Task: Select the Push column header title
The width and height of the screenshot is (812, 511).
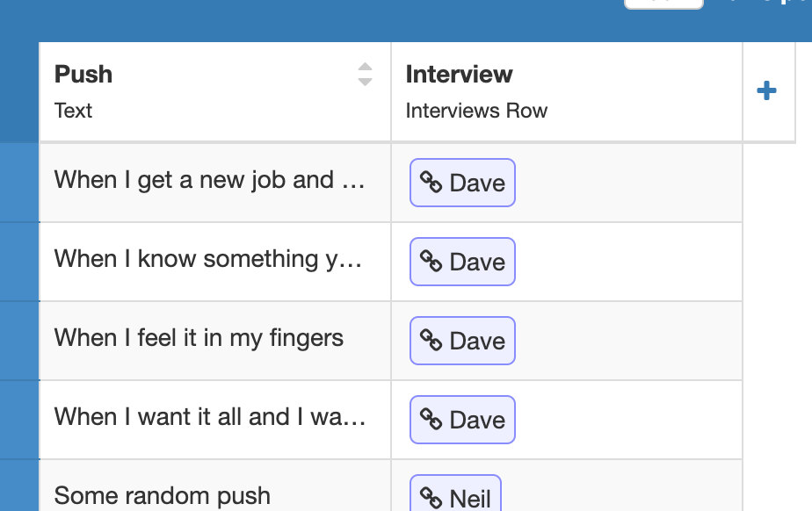Action: click(83, 75)
